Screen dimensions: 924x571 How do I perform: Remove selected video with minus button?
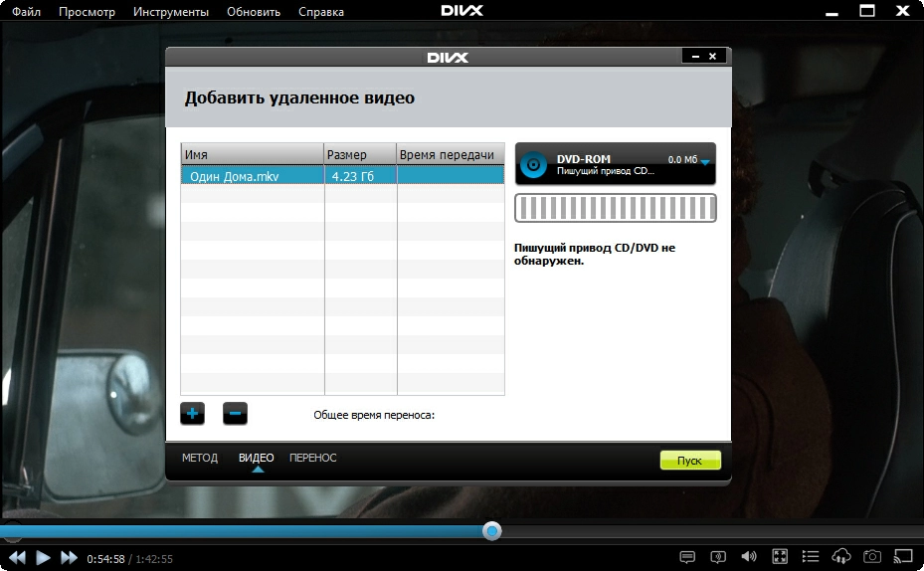click(235, 414)
